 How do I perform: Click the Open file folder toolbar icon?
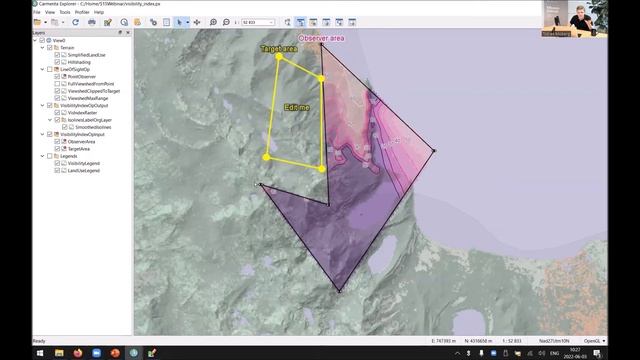pos(37,22)
